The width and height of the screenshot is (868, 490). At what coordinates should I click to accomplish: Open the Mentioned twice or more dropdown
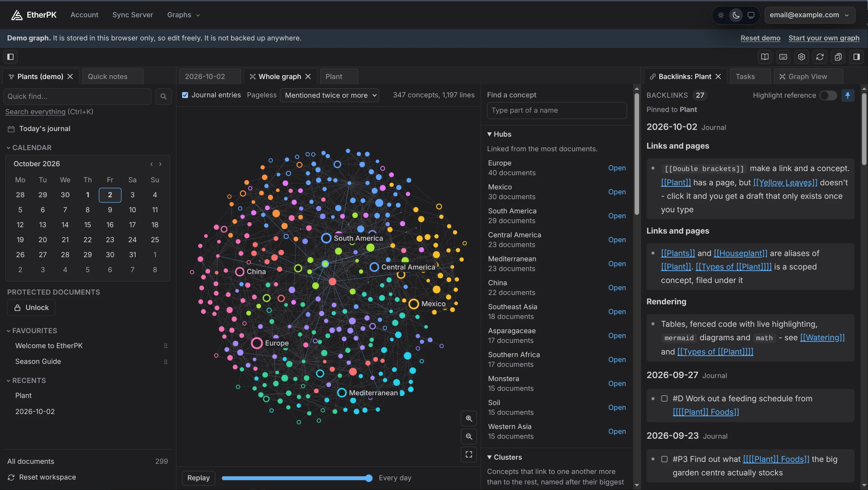point(329,95)
